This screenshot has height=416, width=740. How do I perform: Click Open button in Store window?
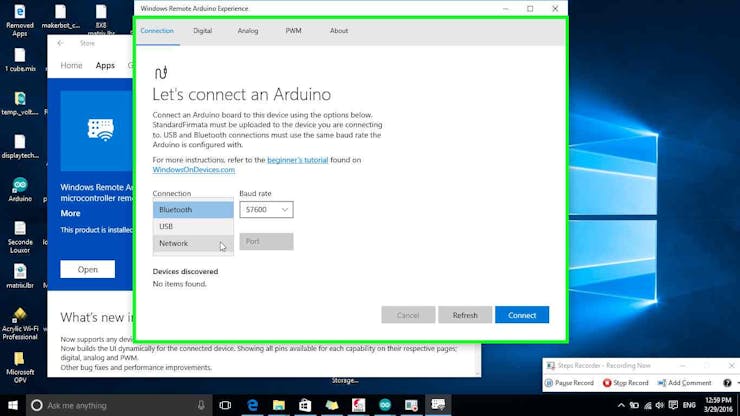87,269
